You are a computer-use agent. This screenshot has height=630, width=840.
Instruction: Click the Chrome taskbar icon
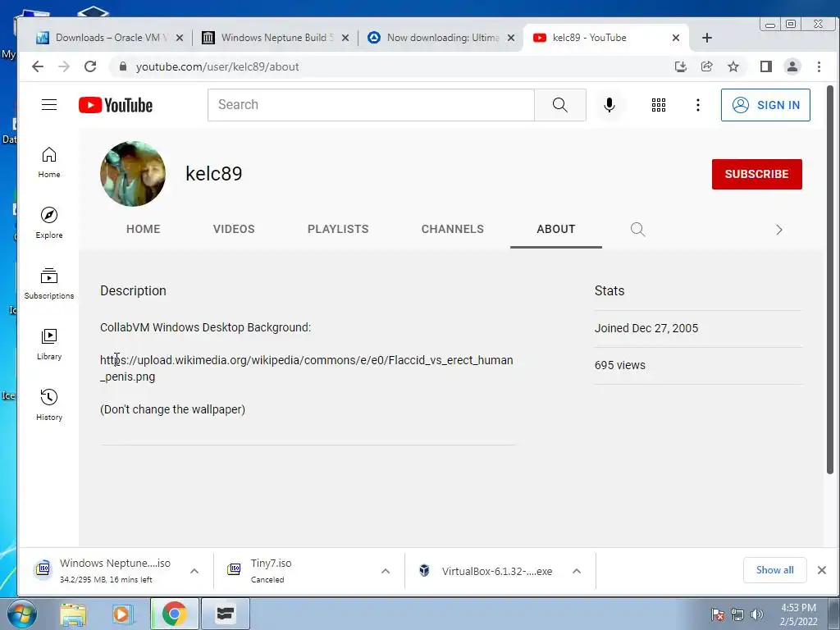tap(174, 614)
